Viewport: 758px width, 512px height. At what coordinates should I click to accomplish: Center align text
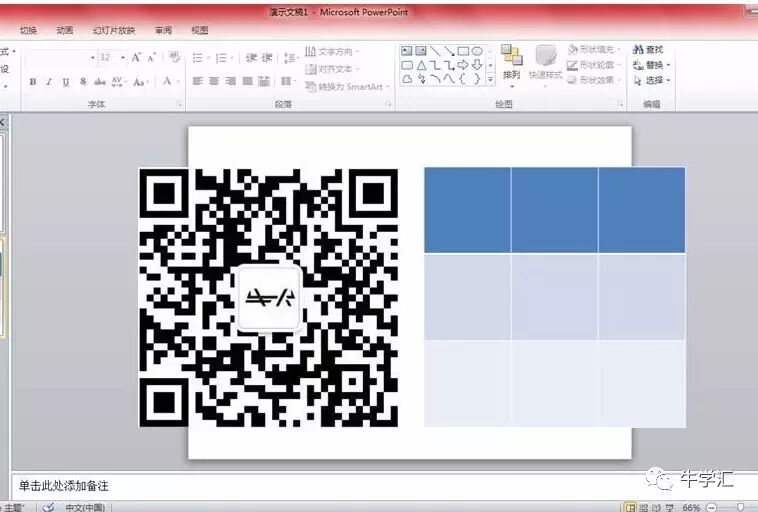(214, 81)
